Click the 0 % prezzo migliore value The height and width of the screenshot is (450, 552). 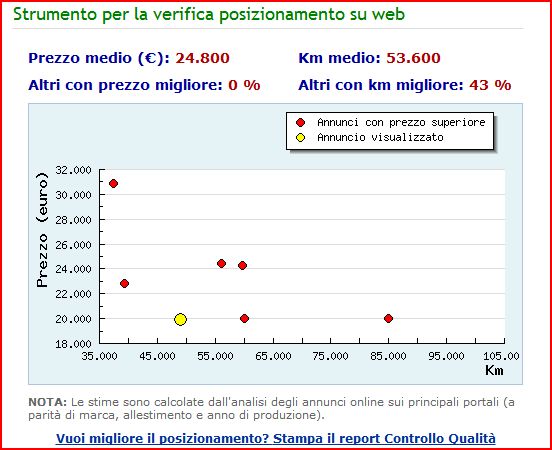(x=244, y=85)
